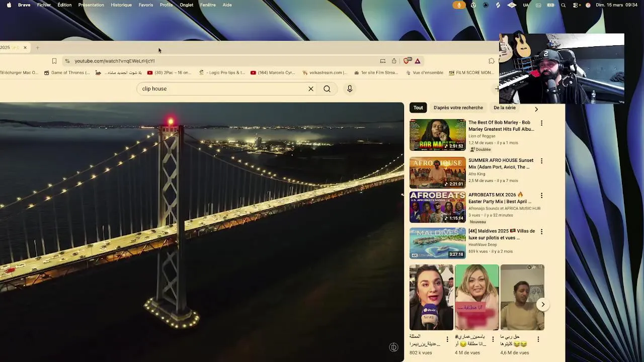Open the Logic Pro tips bookmark
Image resolution: width=644 pixels, height=362 pixels.
pos(222,72)
